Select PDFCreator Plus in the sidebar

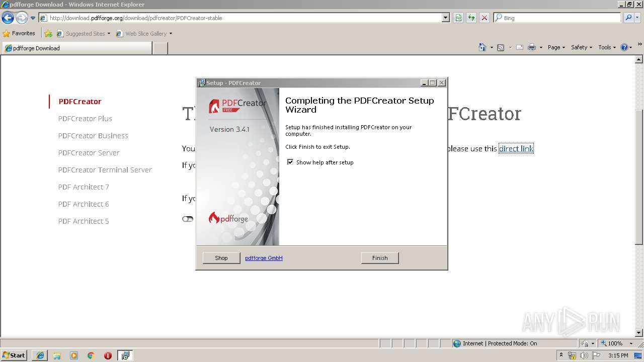85,119
